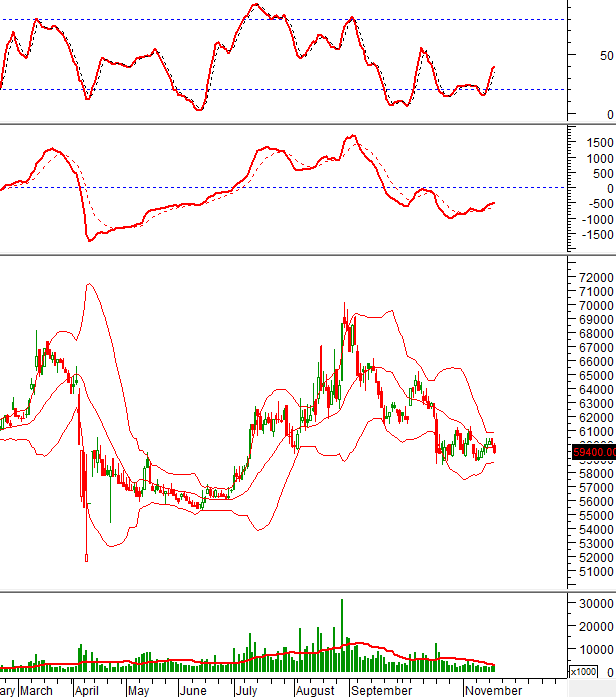The width and height of the screenshot is (616, 697).
Task: Click the June month label
Action: pyautogui.click(x=194, y=689)
